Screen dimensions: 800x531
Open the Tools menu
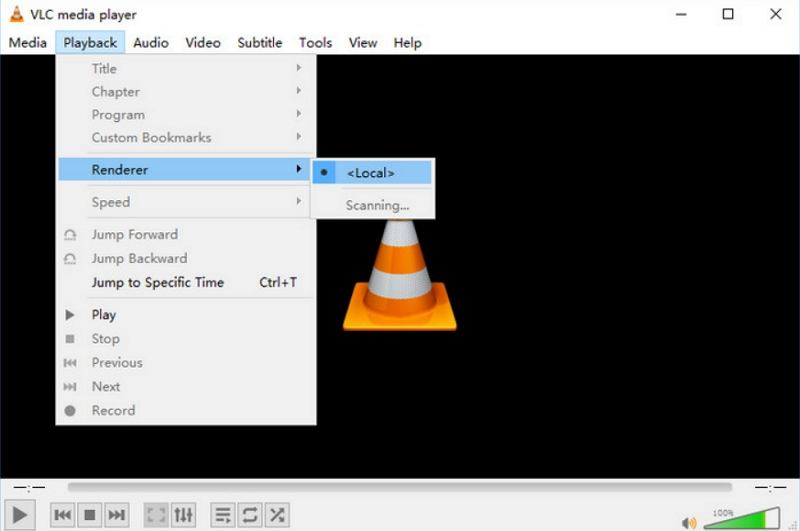point(315,43)
